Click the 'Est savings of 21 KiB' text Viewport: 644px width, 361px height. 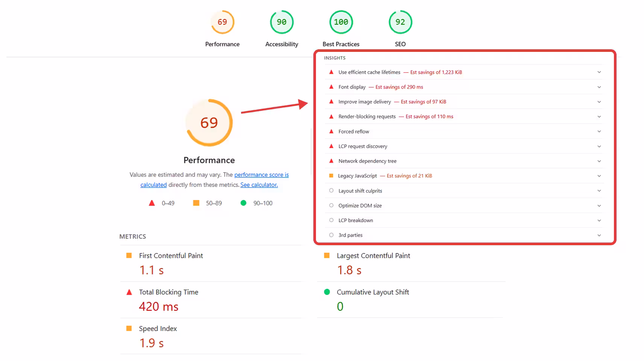[x=409, y=176]
